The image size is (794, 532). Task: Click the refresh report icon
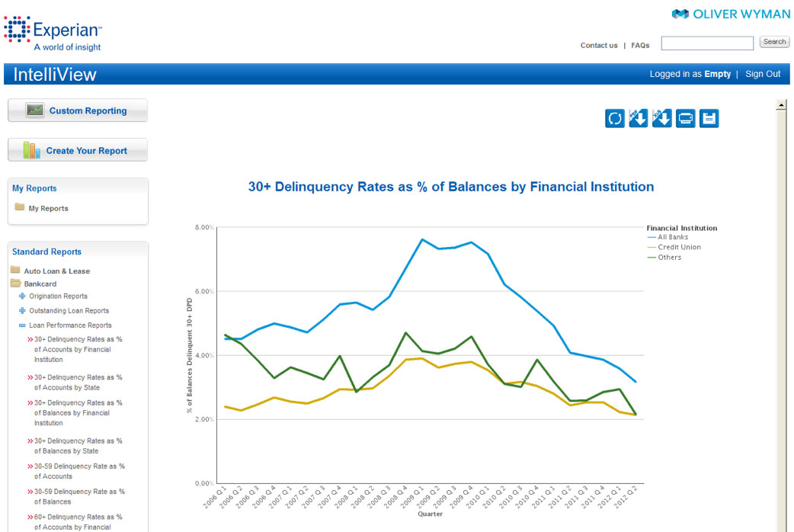tap(614, 118)
